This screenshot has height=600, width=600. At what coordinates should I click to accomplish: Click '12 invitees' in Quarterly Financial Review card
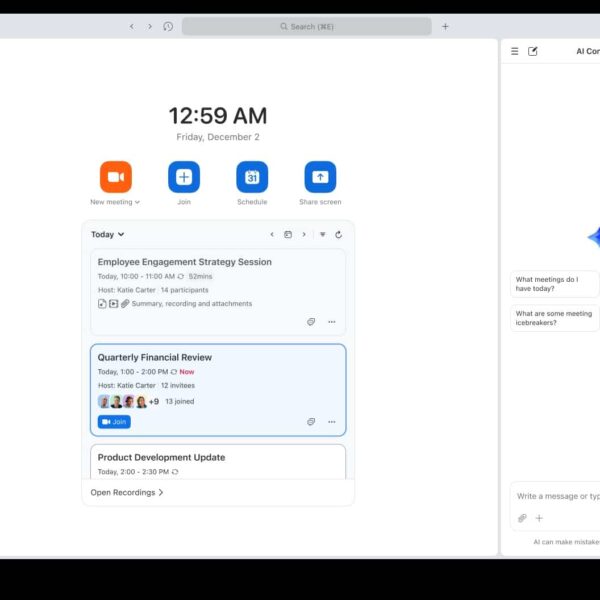(x=178, y=385)
